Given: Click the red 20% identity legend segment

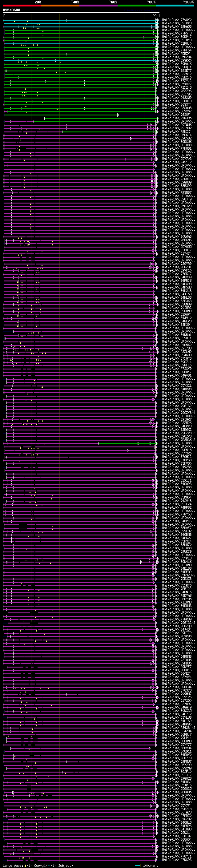Looking at the screenshot, I should point(22,6).
